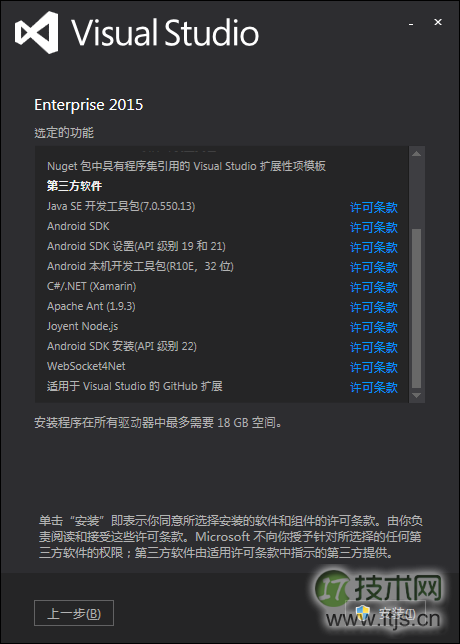460x644 pixels.
Task: Click the 安装 install button
Action: pyautogui.click(x=385, y=613)
